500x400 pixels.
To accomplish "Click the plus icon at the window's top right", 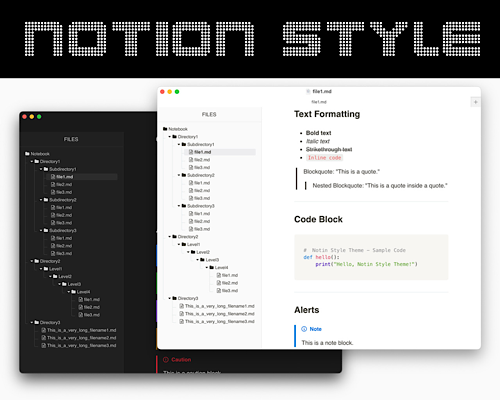I will point(476,102).
